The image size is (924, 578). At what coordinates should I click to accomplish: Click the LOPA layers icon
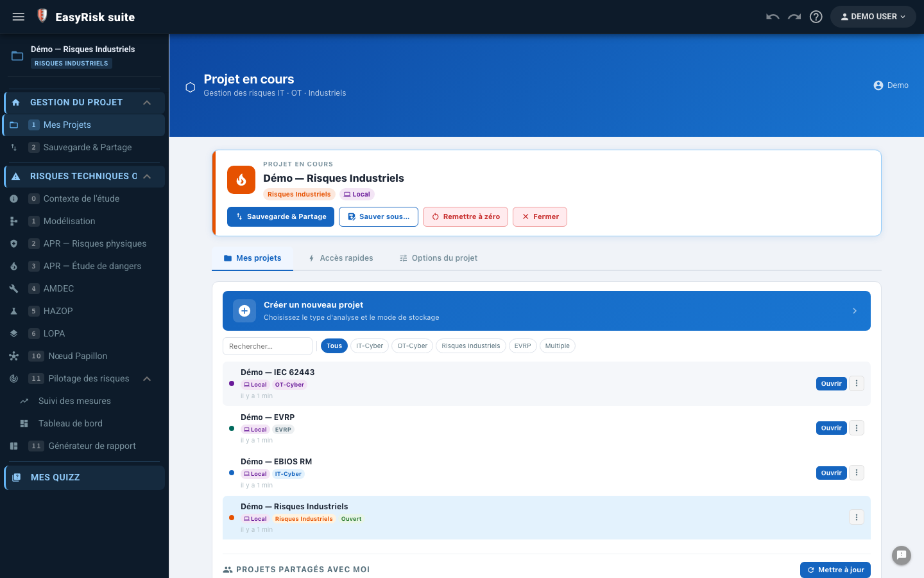(13, 334)
